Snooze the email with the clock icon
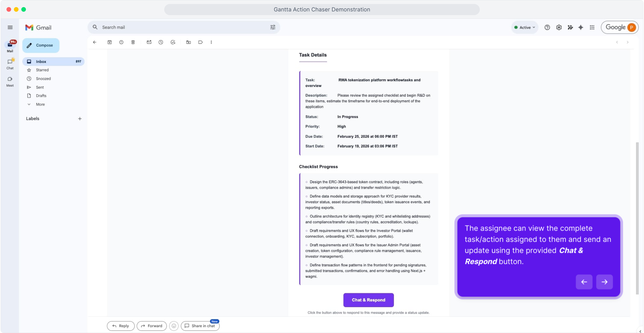Screen dimensions: 644x333 pyautogui.click(x=161, y=42)
